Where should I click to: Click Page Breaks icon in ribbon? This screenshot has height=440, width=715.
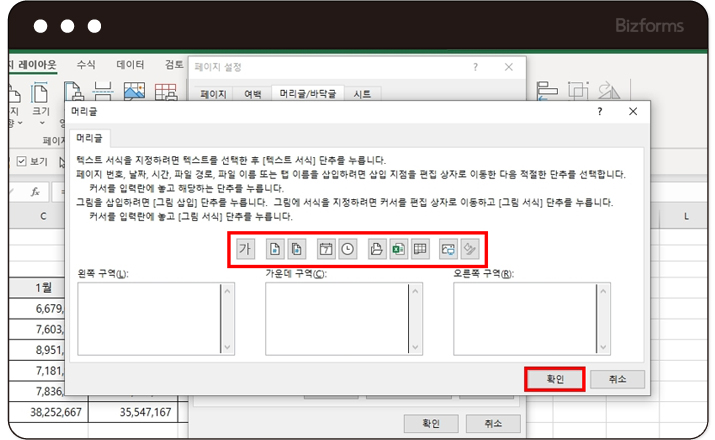click(x=103, y=91)
